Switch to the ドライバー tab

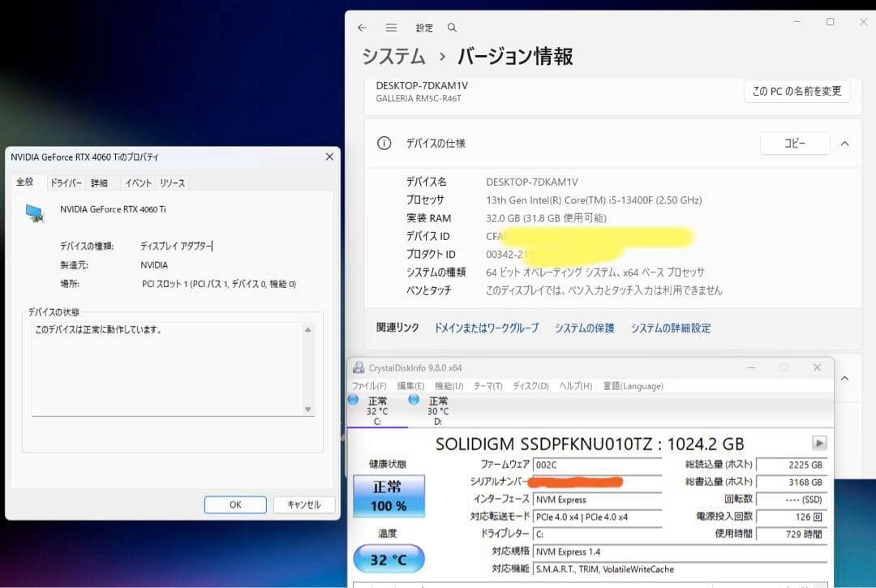pyautogui.click(x=66, y=182)
